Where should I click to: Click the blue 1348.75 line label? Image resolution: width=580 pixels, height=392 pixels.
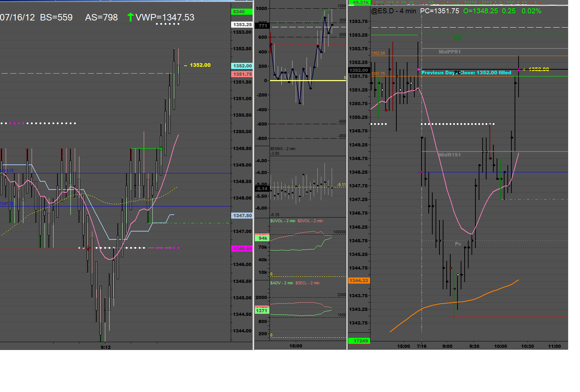coord(7,171)
